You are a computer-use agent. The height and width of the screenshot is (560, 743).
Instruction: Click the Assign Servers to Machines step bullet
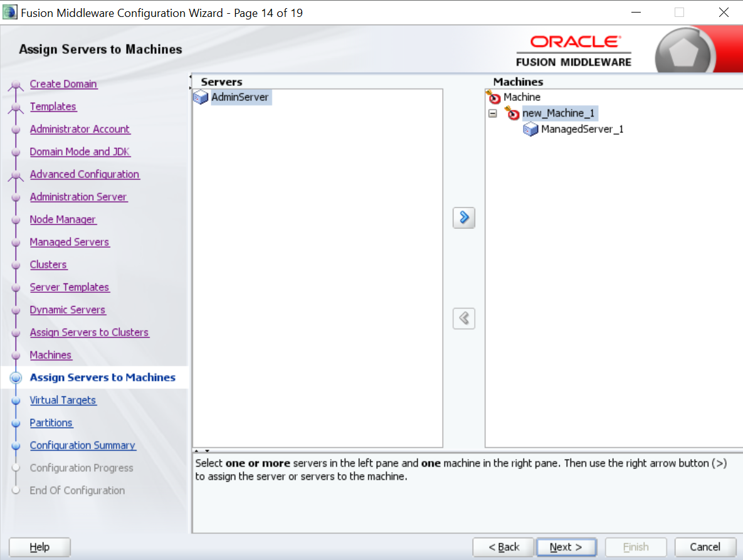tap(16, 378)
